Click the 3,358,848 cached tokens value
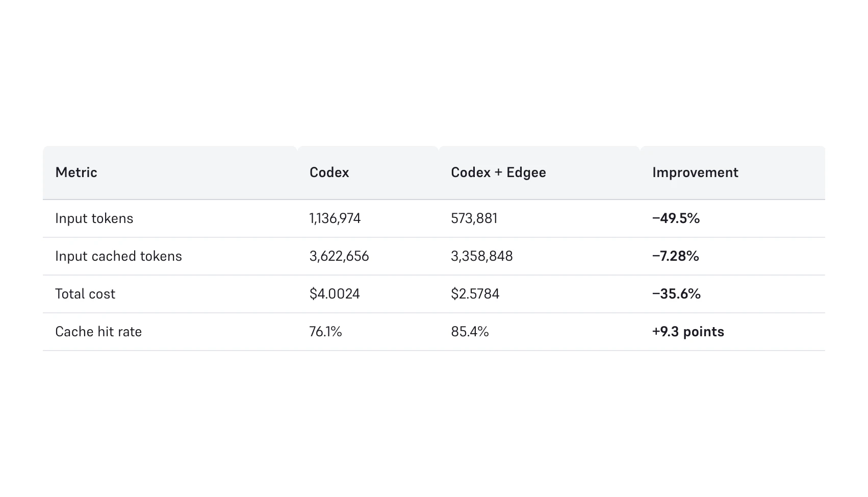 coord(481,256)
